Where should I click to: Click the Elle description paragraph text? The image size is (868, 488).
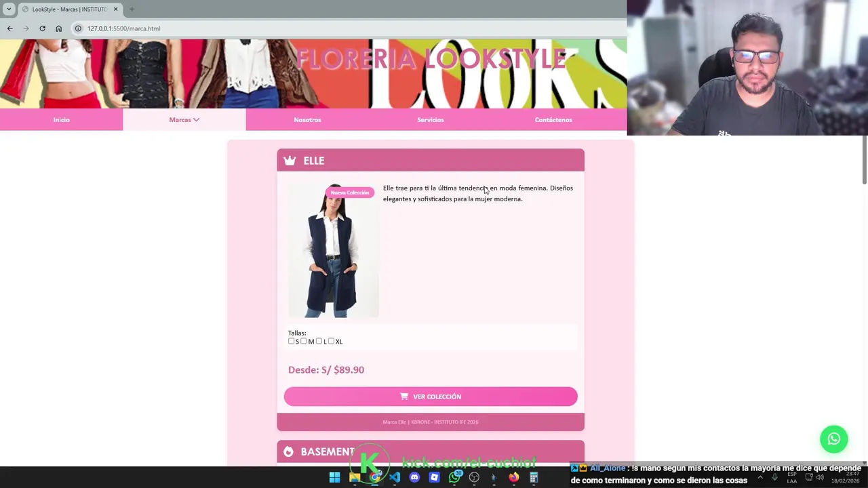coord(478,193)
